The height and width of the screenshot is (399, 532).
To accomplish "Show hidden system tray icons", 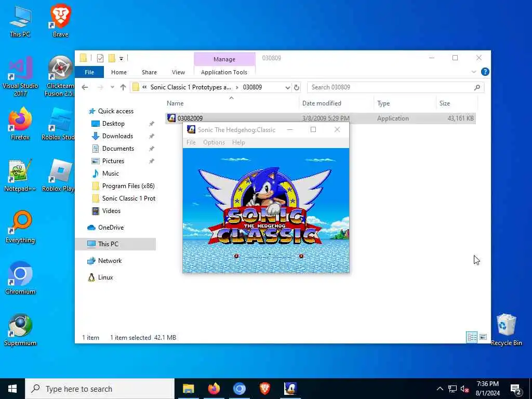I will point(440,389).
